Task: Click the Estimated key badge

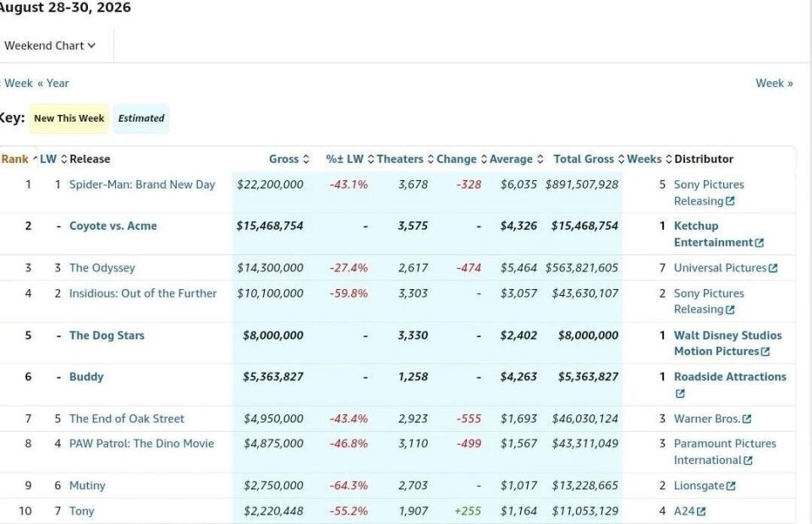Action: pos(141,118)
